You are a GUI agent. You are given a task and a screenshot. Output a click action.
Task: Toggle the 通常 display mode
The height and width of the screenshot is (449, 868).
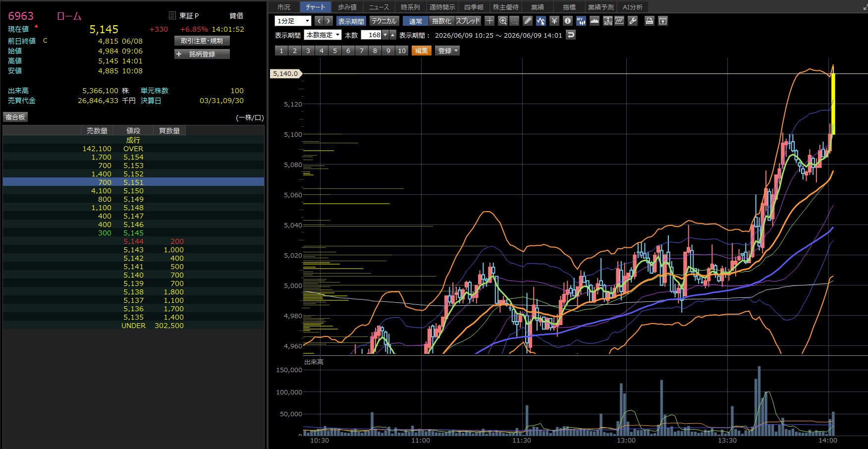point(416,21)
